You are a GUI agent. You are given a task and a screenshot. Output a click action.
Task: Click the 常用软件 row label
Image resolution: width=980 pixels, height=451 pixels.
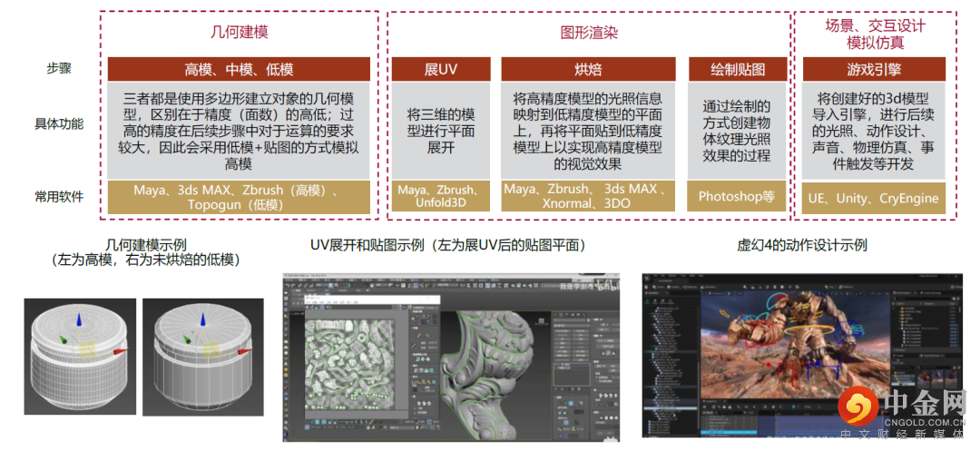coord(59,198)
